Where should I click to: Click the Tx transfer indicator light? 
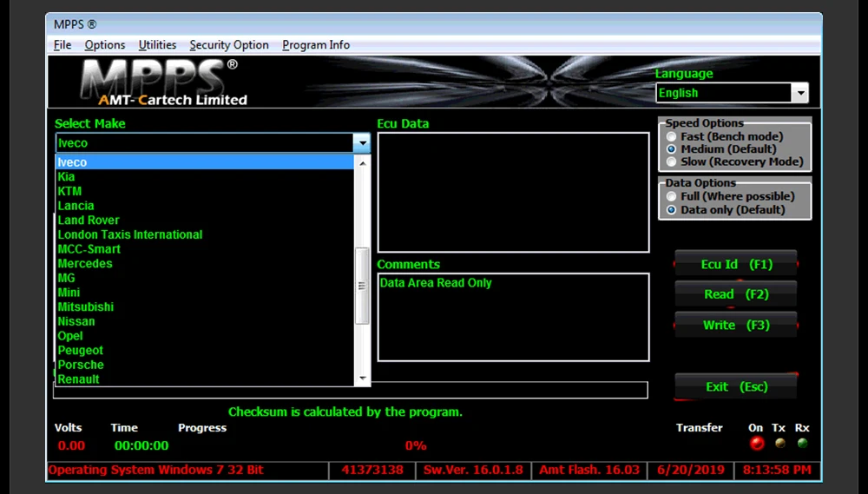780,443
